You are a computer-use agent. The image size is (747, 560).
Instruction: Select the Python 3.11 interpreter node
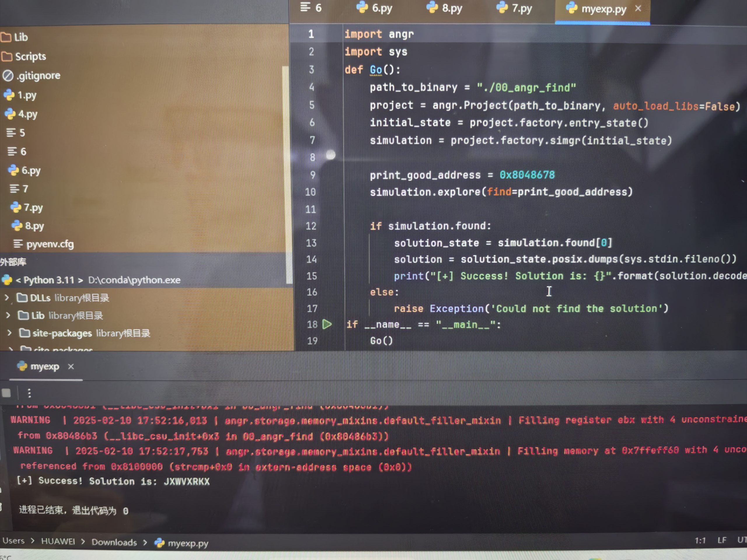point(91,280)
